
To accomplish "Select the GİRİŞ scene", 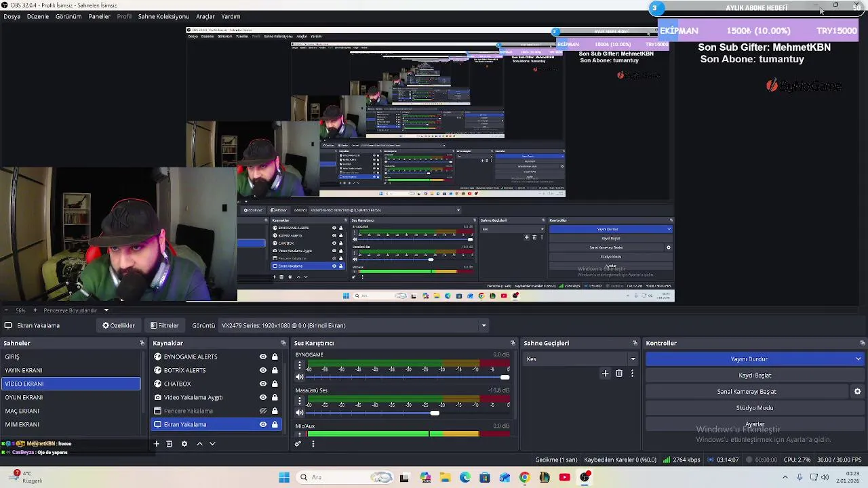I will point(71,357).
